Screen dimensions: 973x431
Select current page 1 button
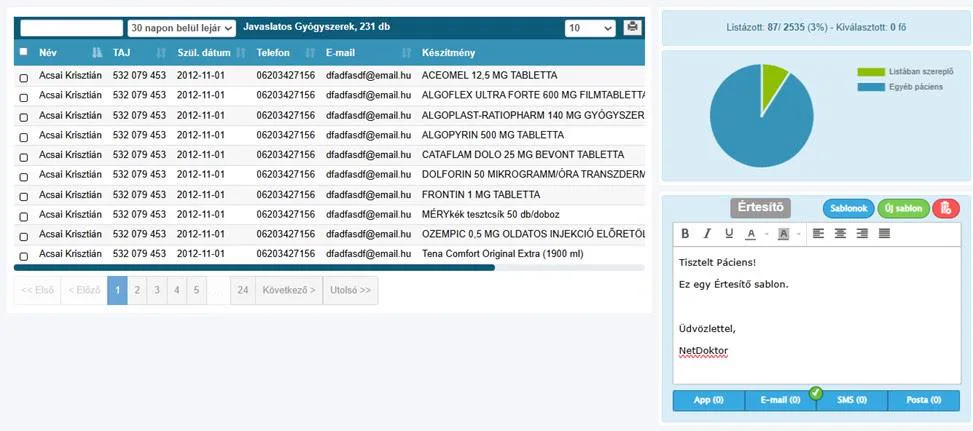117,290
